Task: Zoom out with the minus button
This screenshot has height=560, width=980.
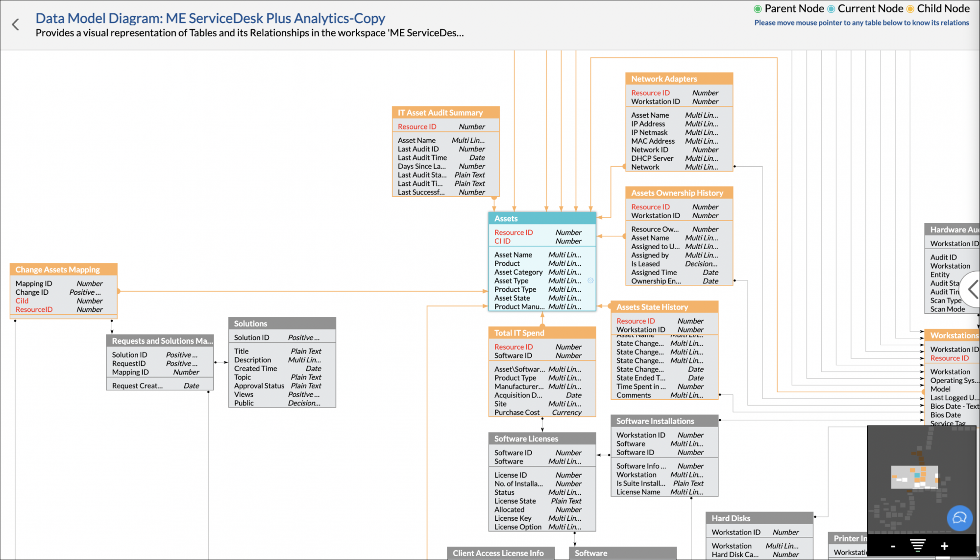Action: tap(893, 546)
